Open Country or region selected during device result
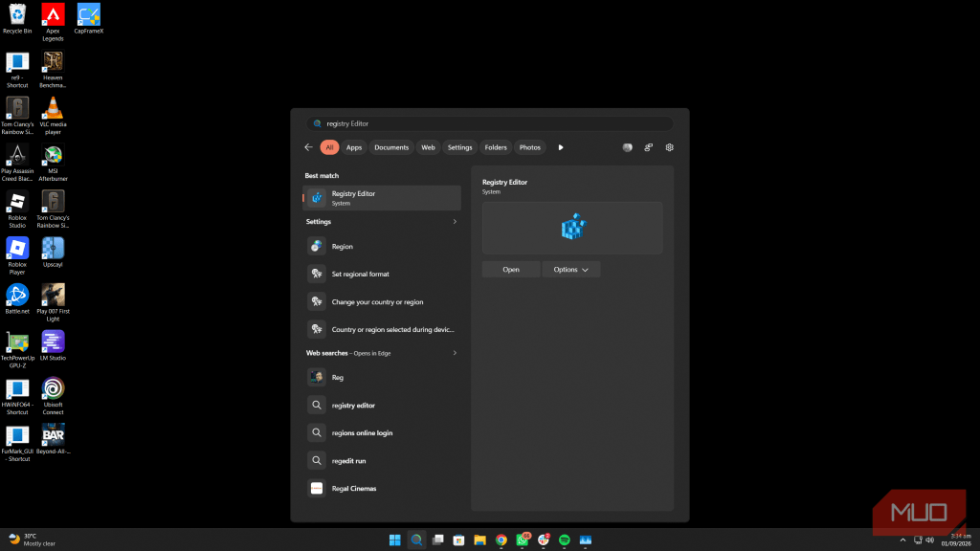 [382, 329]
